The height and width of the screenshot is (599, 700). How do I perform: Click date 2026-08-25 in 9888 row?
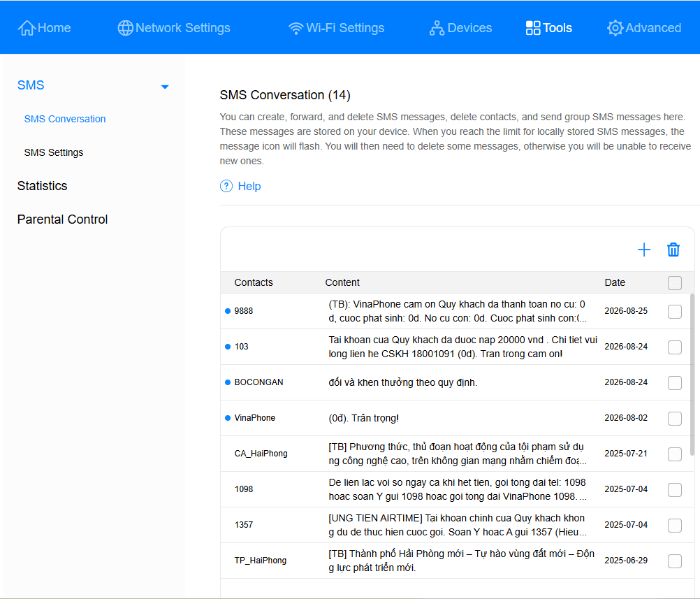pyautogui.click(x=626, y=311)
